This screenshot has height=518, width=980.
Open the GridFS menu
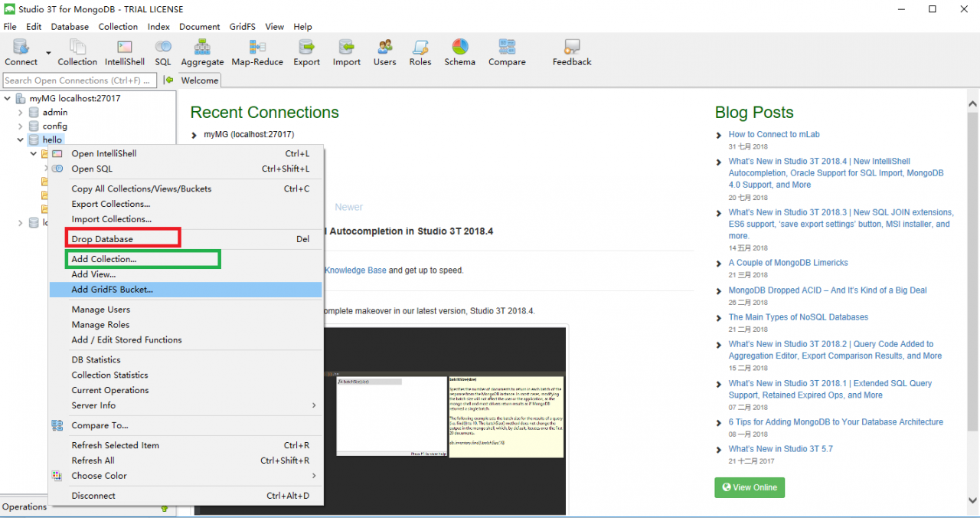(x=242, y=26)
